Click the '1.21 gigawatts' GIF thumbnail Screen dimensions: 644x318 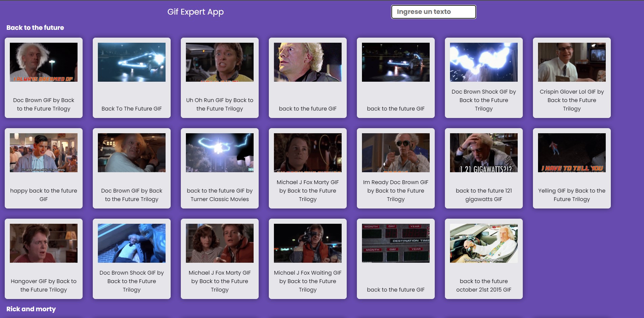click(484, 153)
